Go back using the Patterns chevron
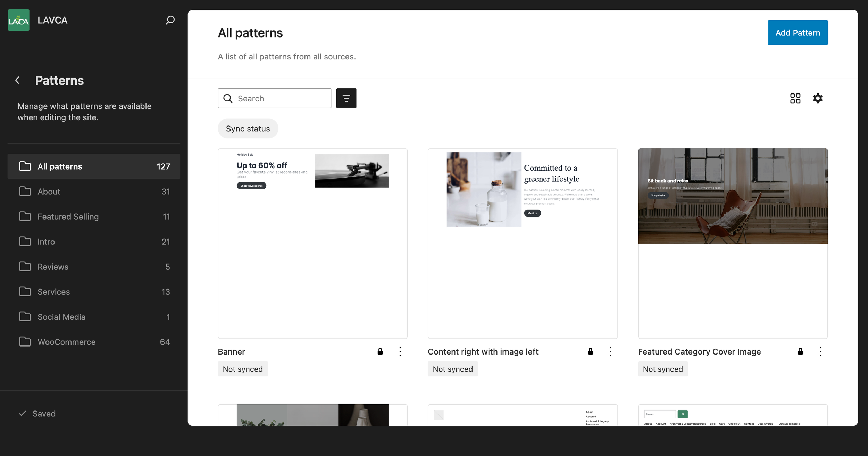 [17, 80]
